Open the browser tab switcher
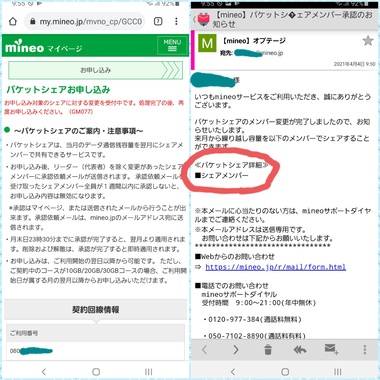380x380 pixels. point(158,21)
